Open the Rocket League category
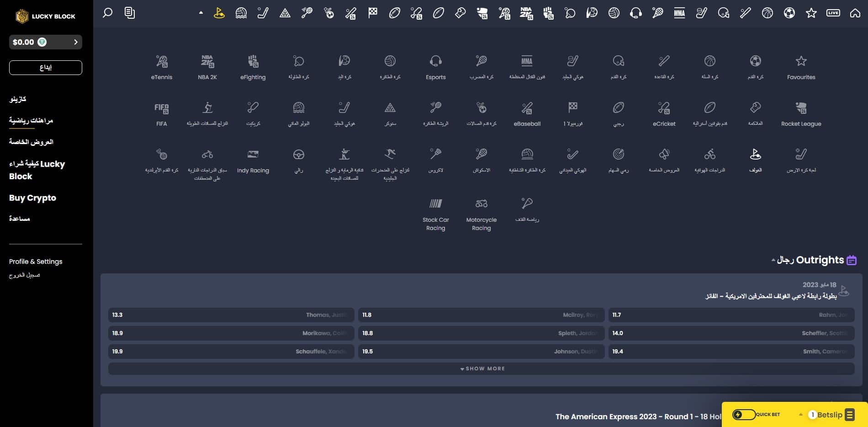This screenshot has width=868, height=427. [801, 113]
